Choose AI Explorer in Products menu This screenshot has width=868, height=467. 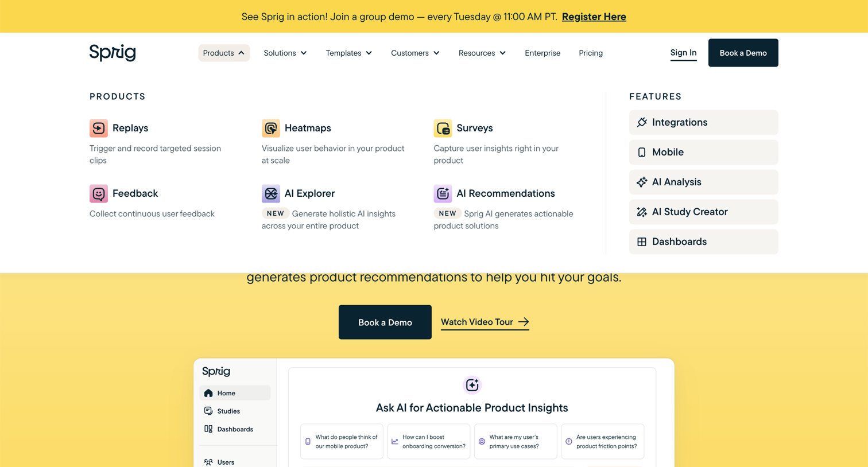[x=309, y=193]
